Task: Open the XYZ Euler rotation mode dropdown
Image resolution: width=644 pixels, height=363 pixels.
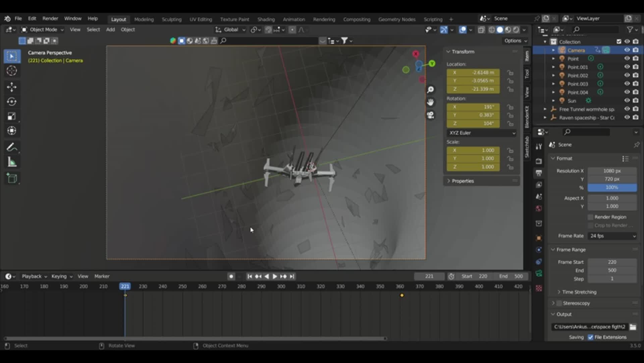Action: [x=482, y=133]
